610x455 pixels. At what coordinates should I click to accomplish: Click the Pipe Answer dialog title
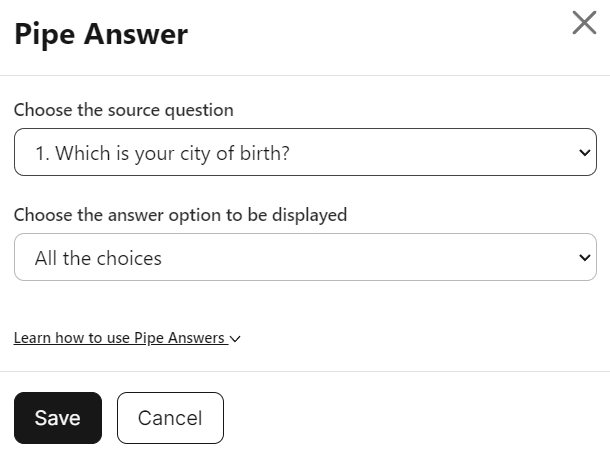[x=101, y=34]
